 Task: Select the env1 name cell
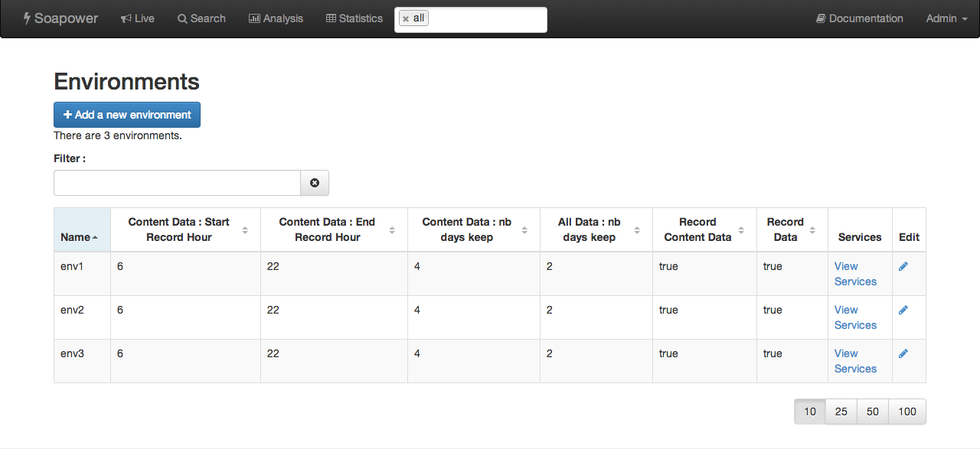pyautogui.click(x=82, y=274)
